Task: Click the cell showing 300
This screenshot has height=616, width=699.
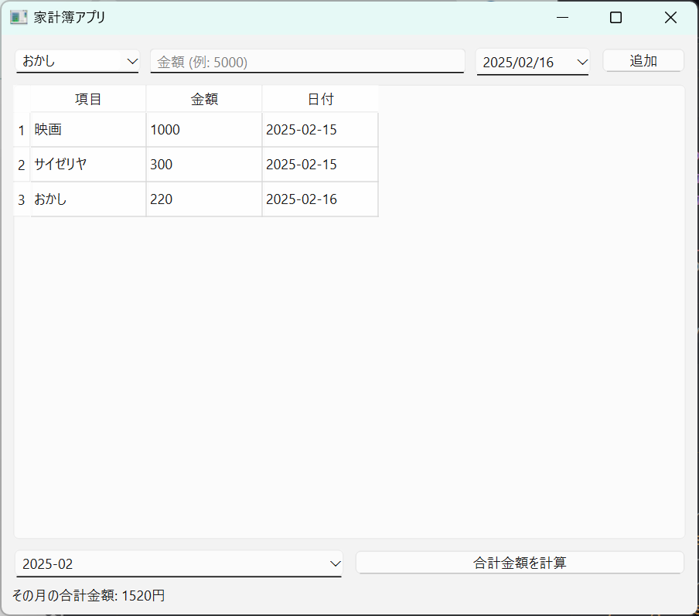Action: point(204,164)
